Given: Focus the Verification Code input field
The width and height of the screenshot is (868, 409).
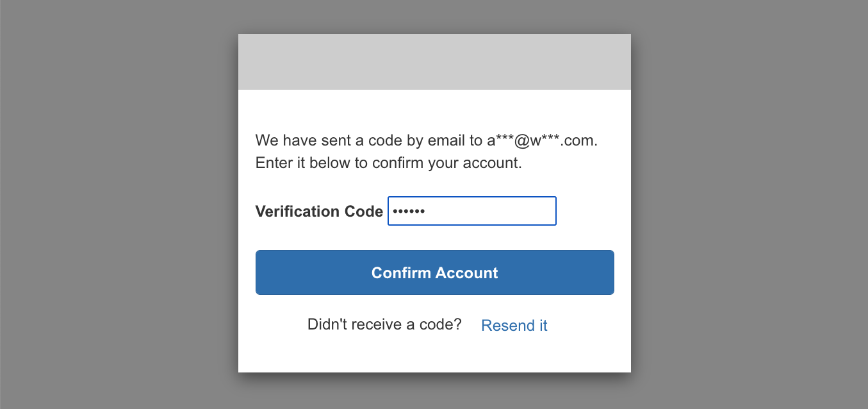Looking at the screenshot, I should (472, 211).
